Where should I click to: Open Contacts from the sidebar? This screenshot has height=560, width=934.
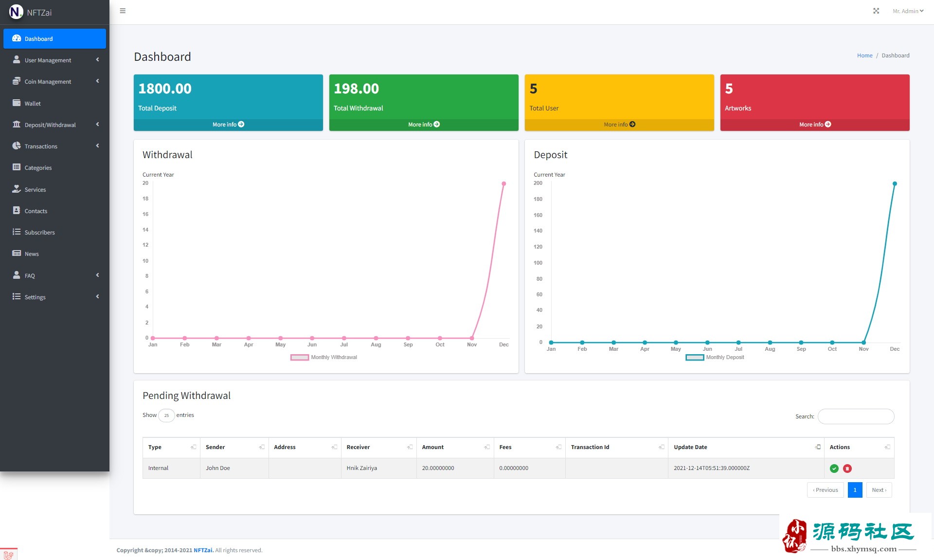pos(36,211)
